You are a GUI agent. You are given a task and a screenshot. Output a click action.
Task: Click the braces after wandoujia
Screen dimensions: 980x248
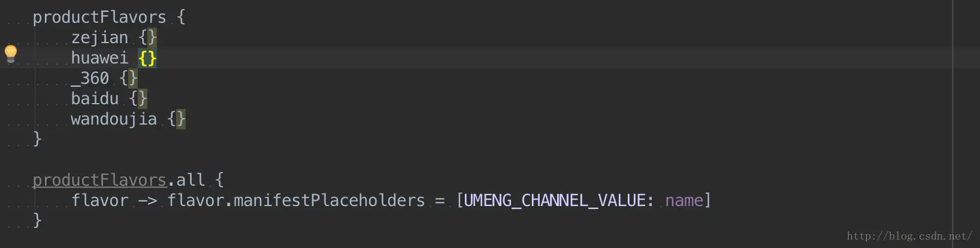click(x=176, y=119)
